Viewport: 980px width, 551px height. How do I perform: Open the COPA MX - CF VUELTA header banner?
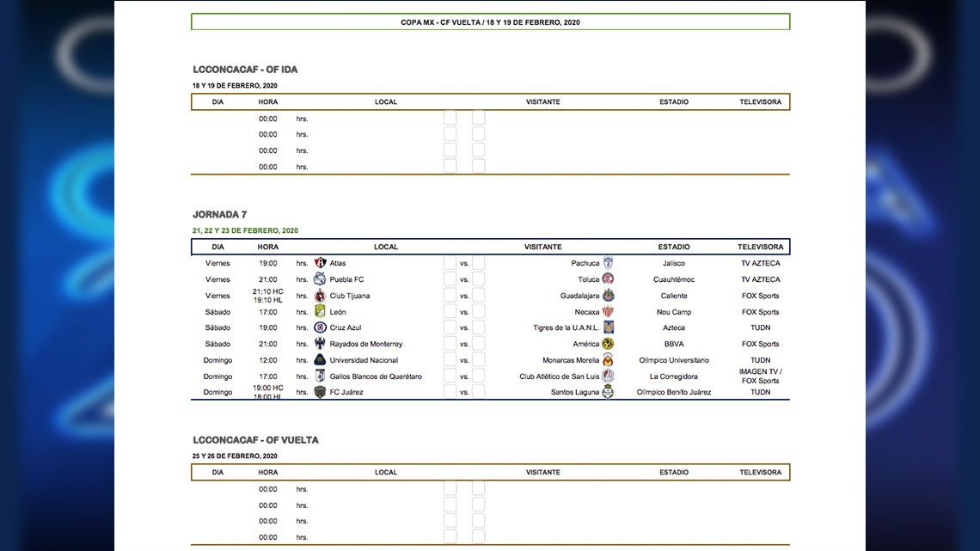(x=490, y=21)
